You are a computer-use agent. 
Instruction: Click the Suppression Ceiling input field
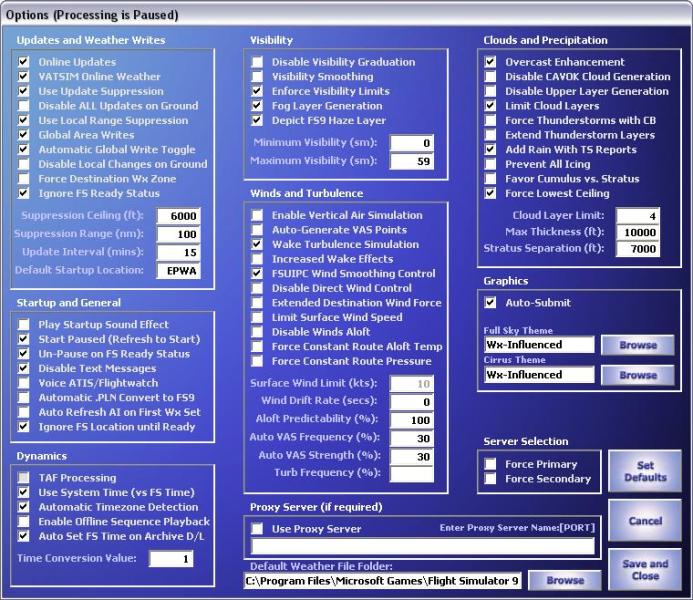click(x=178, y=217)
